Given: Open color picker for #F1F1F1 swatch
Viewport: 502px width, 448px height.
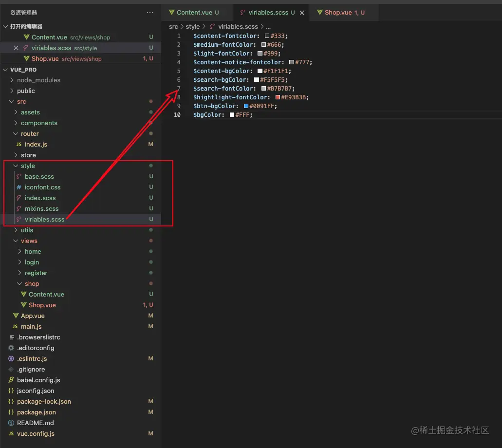Looking at the screenshot, I should point(260,71).
